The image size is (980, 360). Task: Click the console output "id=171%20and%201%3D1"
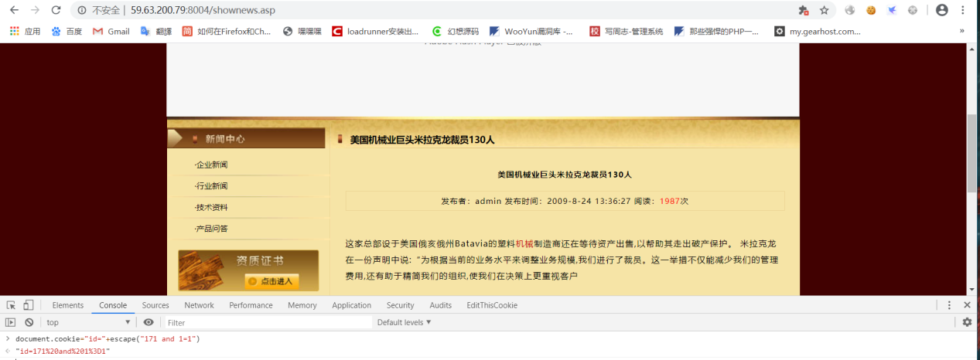tap(63, 352)
